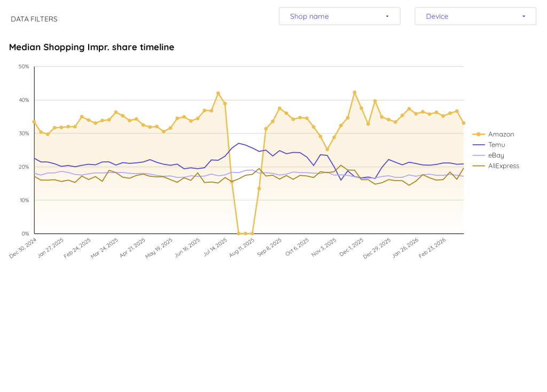This screenshot has width=547, height=392.
Task: Click the AliExpress legend line icon
Action: click(x=479, y=166)
